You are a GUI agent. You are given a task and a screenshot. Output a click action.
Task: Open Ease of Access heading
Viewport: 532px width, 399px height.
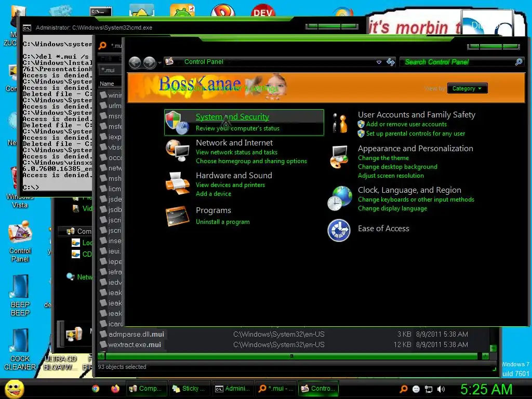383,229
